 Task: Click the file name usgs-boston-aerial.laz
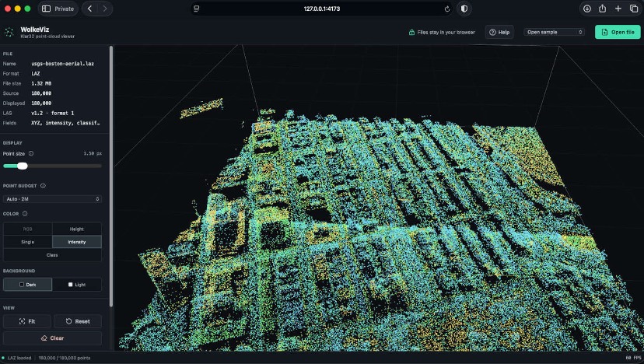62,64
